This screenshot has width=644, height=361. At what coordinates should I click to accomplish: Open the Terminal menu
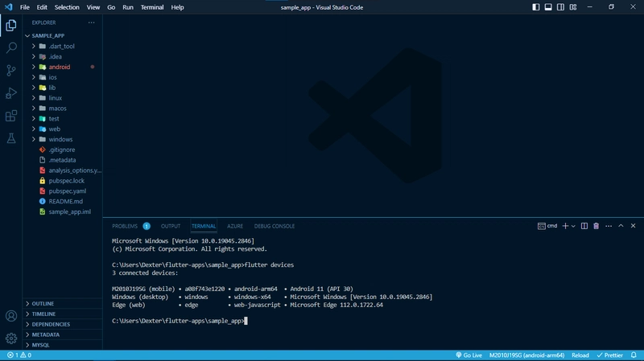[151, 7]
